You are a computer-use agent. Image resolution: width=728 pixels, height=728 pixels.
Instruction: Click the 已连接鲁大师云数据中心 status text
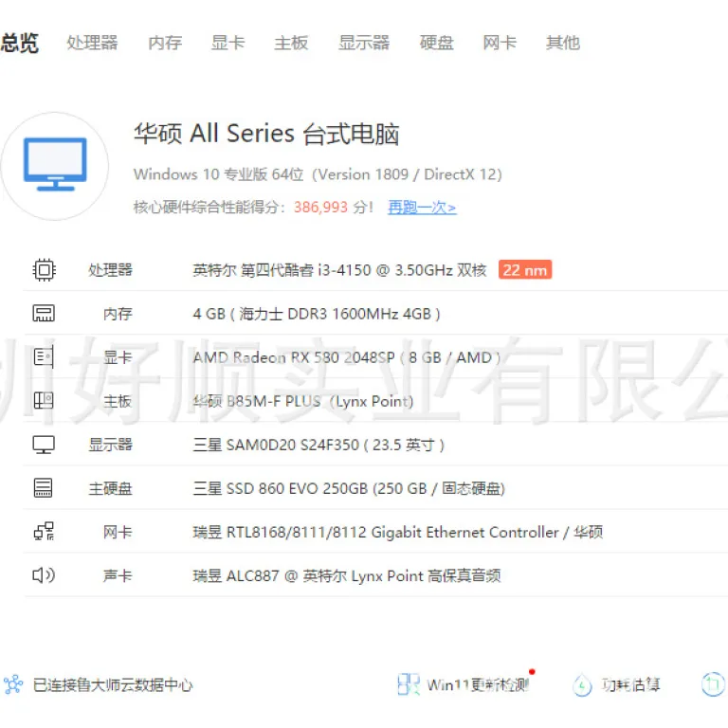point(113,684)
